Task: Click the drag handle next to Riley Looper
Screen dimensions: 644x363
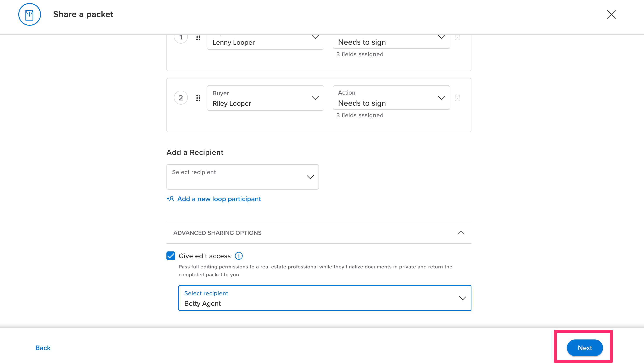Action: [x=198, y=98]
